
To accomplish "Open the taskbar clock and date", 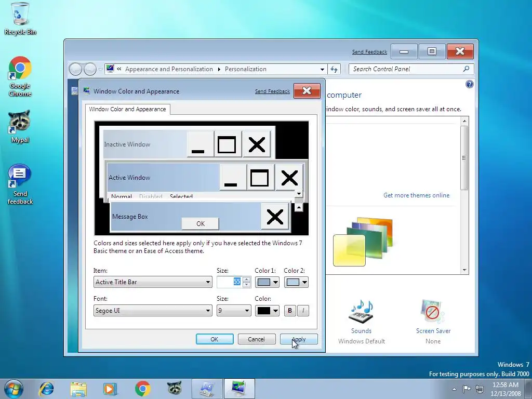I will click(505, 389).
